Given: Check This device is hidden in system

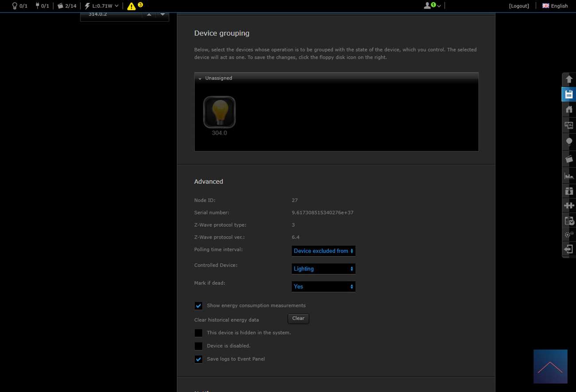Looking at the screenshot, I should click(x=198, y=333).
